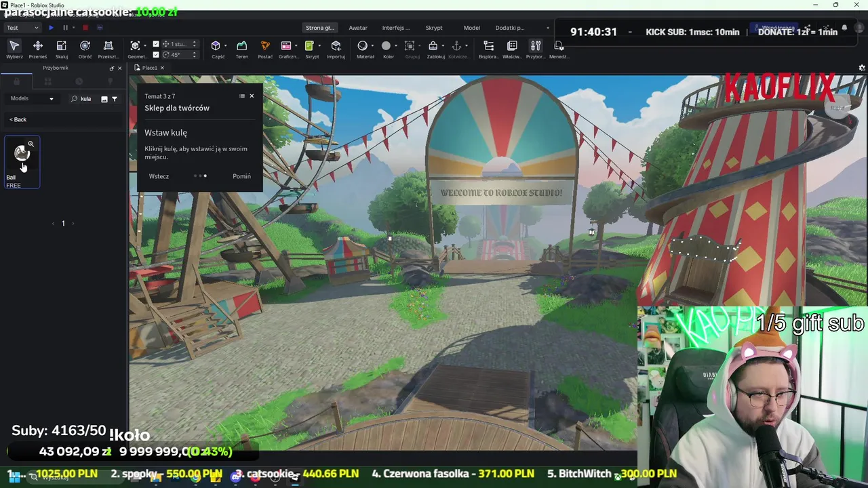868x488 pixels.
Task: Toggle the 45° rotate snapping checkbox
Action: (x=156, y=55)
